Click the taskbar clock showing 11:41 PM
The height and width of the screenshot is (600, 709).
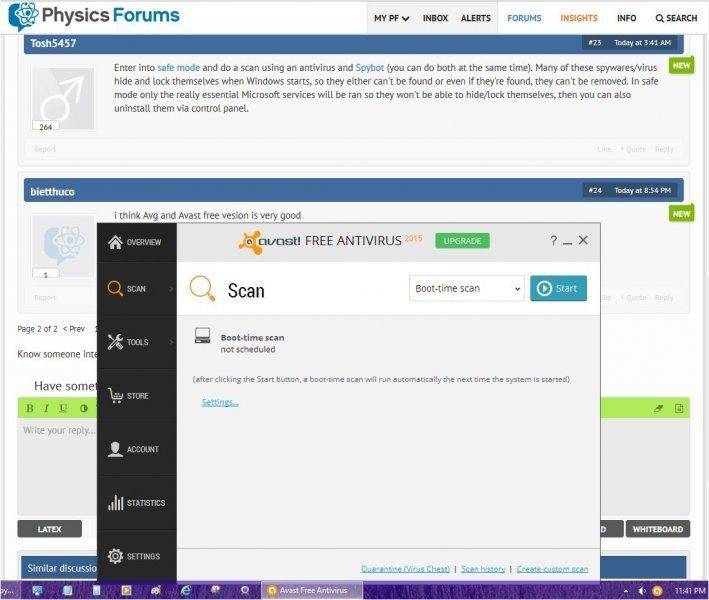pyautogui.click(x=690, y=591)
